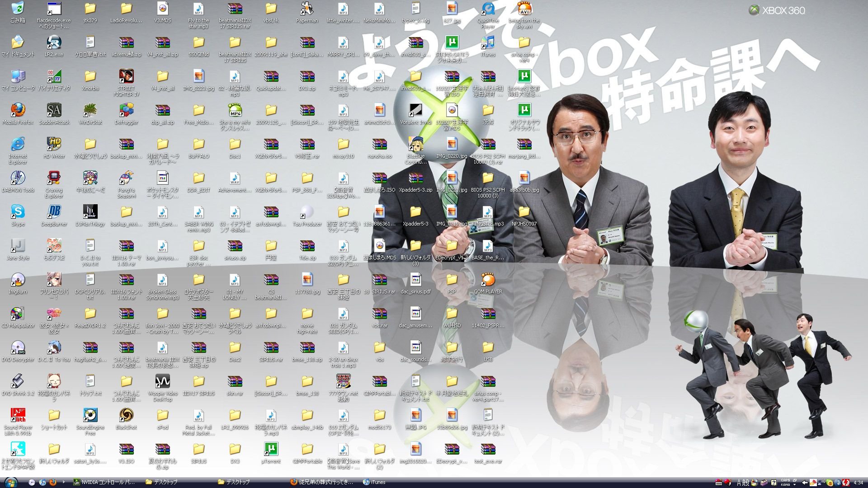868x488 pixels.
Task: Expand the Quick Launch overflow chevron
Action: (x=63, y=482)
